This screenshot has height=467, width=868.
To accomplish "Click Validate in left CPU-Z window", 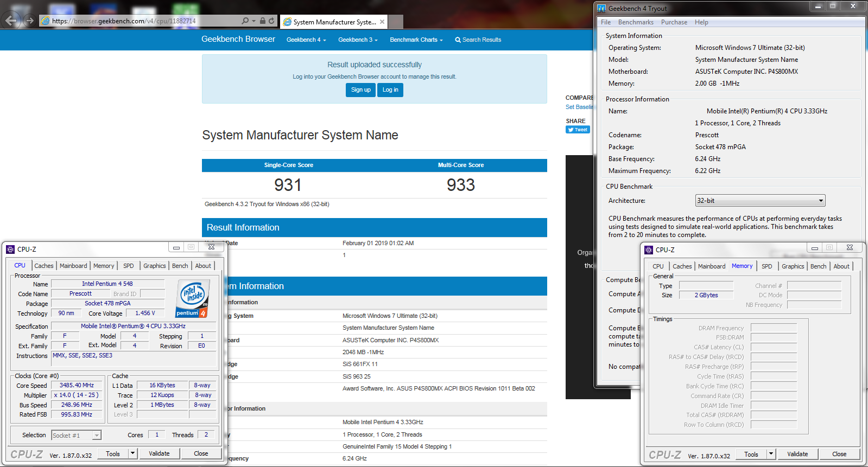I will pyautogui.click(x=160, y=453).
